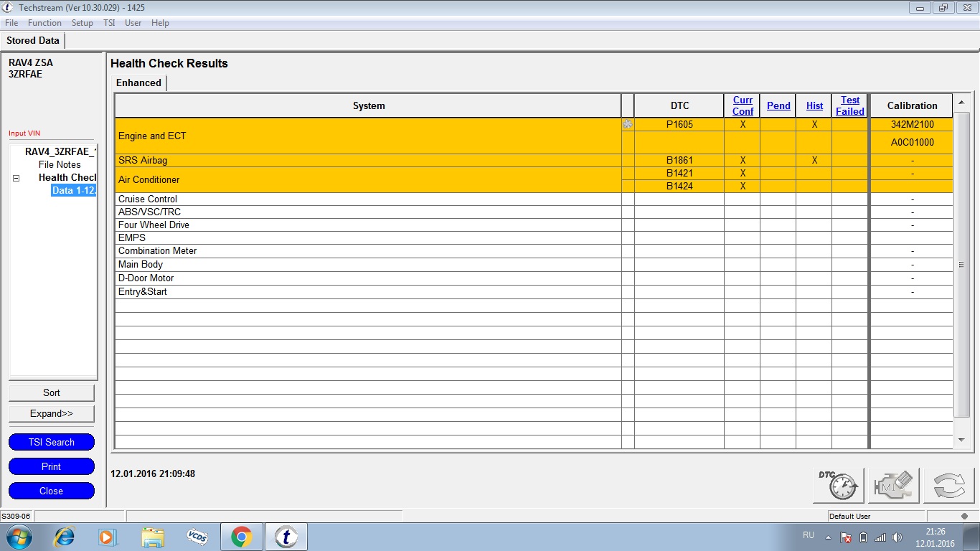
Task: Click the results table scroll down arrow
Action: 962,439
